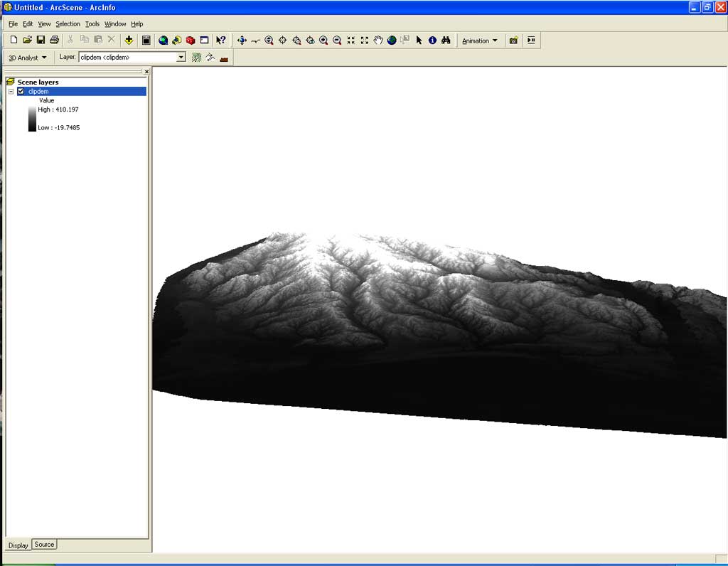Screen dimensions: 728x566
Task: Select the Identify info tool
Action: pos(432,41)
